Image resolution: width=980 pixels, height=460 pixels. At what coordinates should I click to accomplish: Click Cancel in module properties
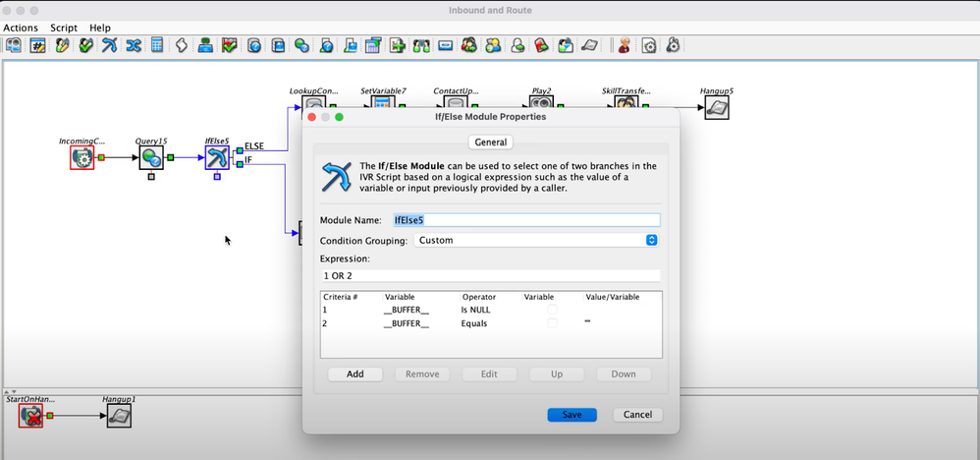point(638,415)
